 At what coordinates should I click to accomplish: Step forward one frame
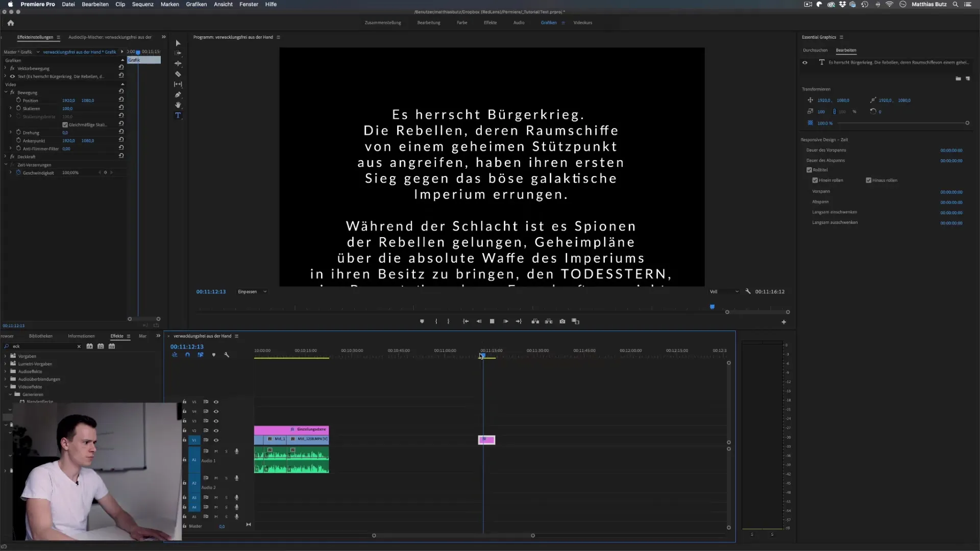click(506, 321)
